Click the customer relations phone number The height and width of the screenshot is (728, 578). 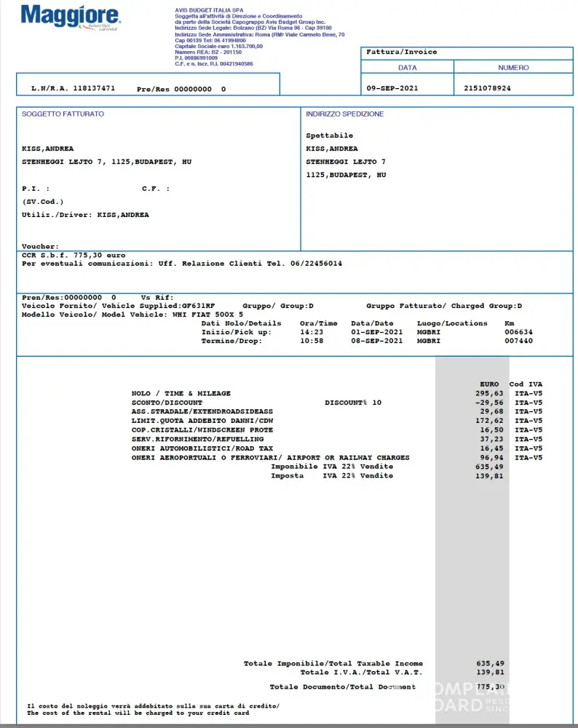[x=317, y=264]
